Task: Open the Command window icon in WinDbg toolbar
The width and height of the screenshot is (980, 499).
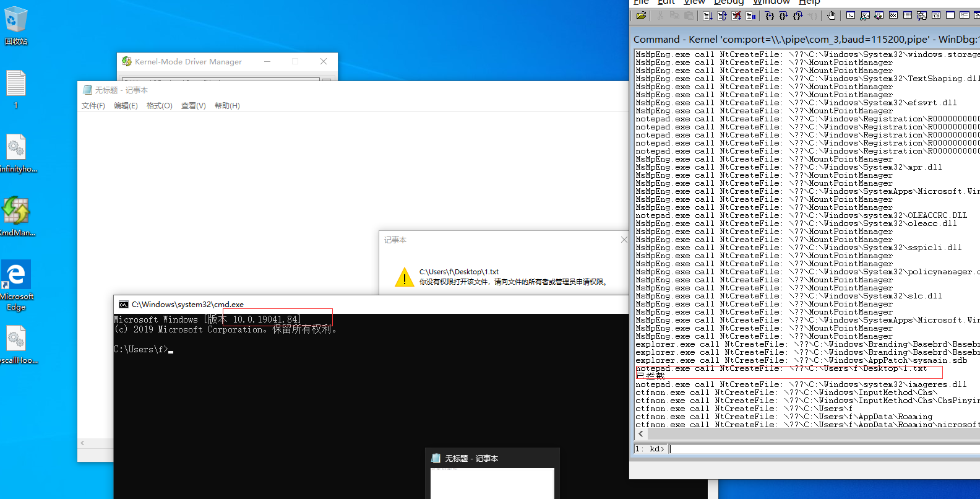Action: pos(851,15)
